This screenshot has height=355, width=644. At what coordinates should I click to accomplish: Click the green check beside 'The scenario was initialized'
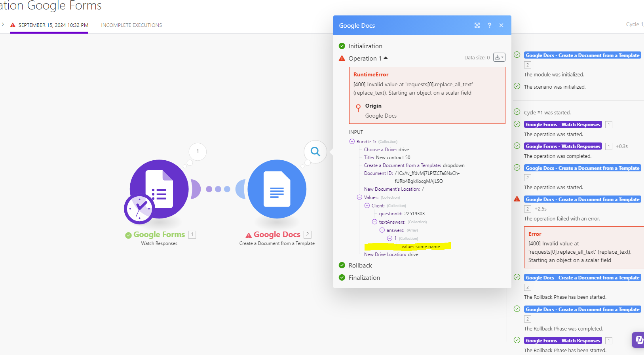[x=517, y=86]
